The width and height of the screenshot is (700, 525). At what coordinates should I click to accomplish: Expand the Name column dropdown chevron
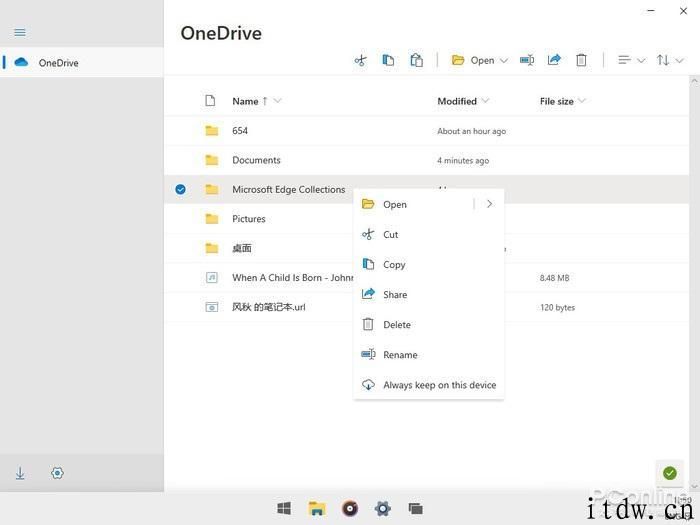pyautogui.click(x=277, y=101)
